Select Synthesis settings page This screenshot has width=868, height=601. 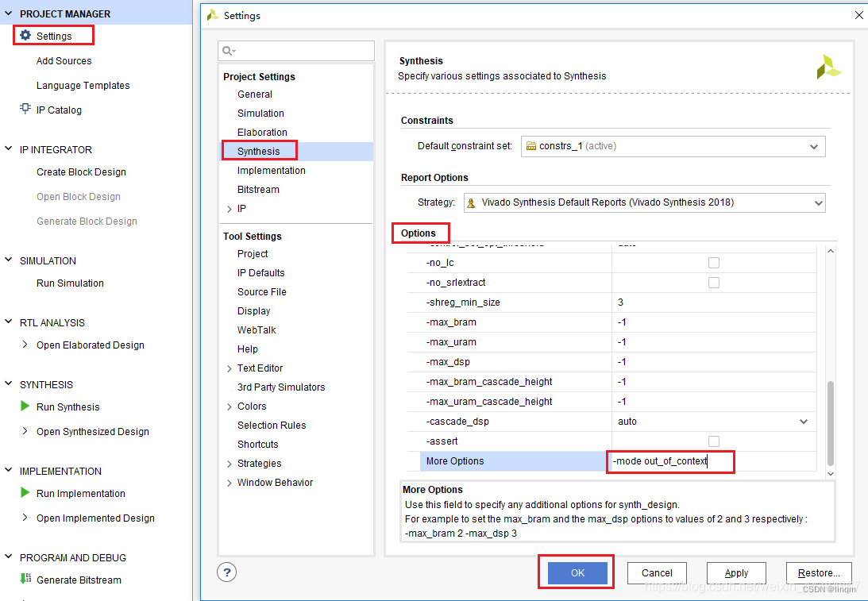259,151
